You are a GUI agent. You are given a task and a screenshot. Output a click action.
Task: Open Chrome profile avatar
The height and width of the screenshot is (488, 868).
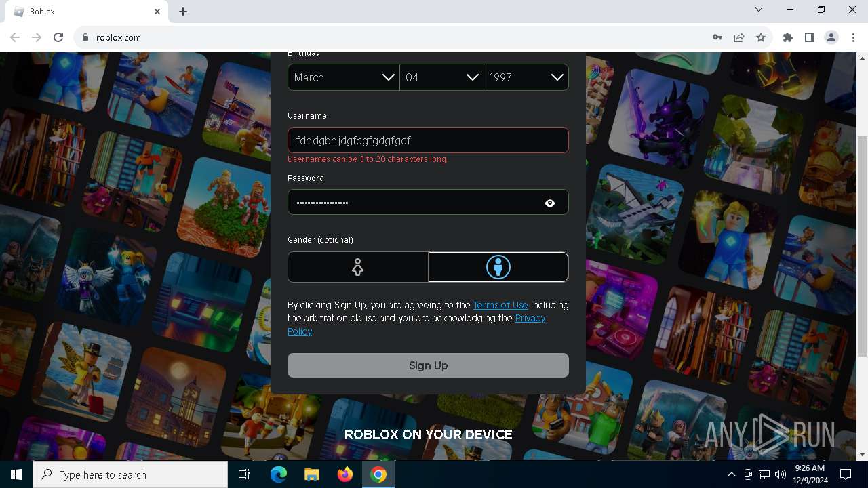tap(831, 37)
